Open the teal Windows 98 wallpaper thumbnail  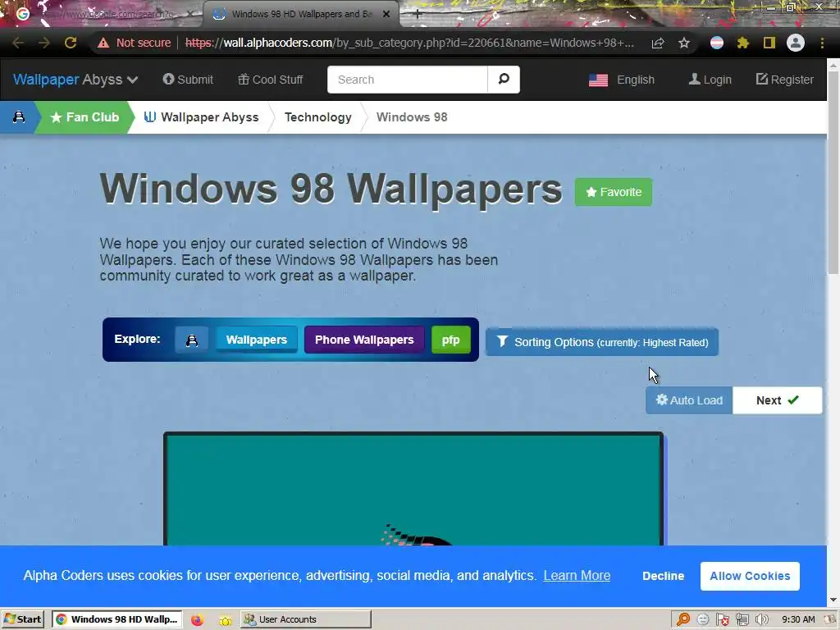(413, 489)
